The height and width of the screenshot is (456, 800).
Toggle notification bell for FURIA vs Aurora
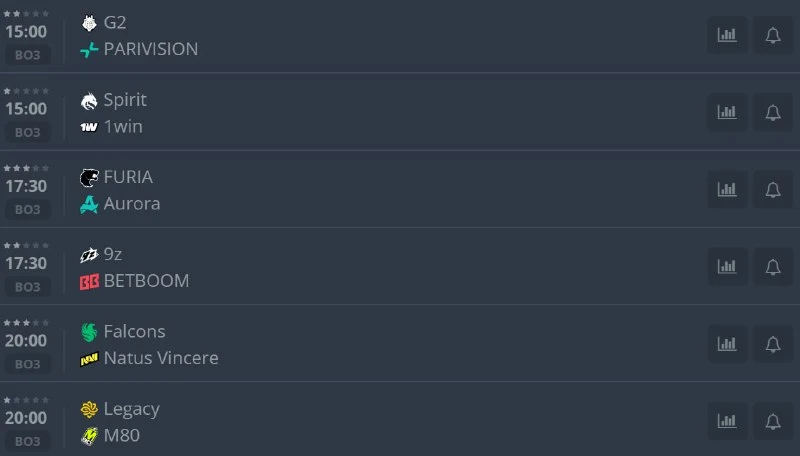[x=773, y=190]
